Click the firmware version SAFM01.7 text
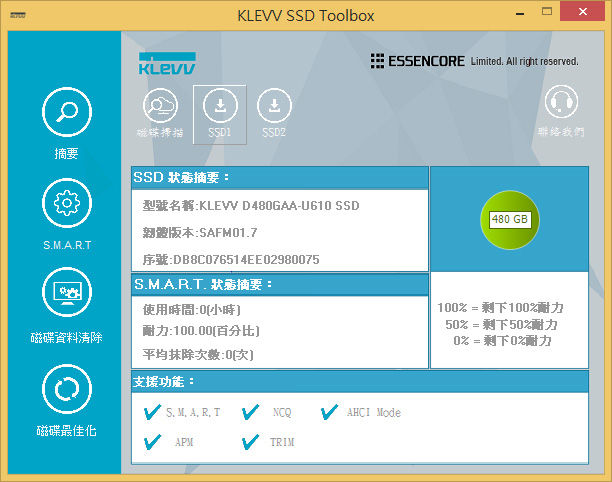612x482 pixels. tap(228, 233)
